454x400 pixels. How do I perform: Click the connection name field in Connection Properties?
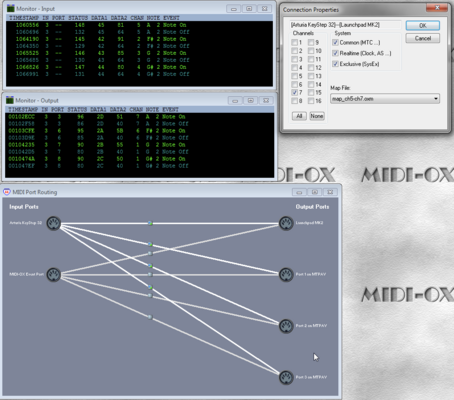(x=345, y=25)
